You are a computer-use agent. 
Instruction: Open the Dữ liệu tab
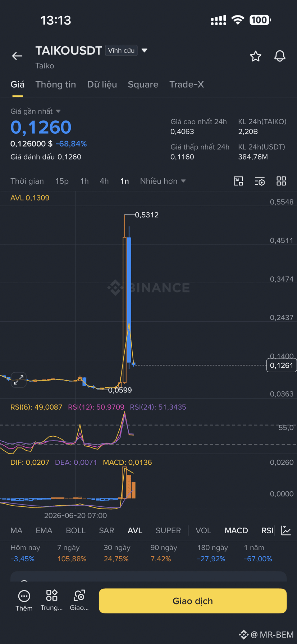click(102, 84)
